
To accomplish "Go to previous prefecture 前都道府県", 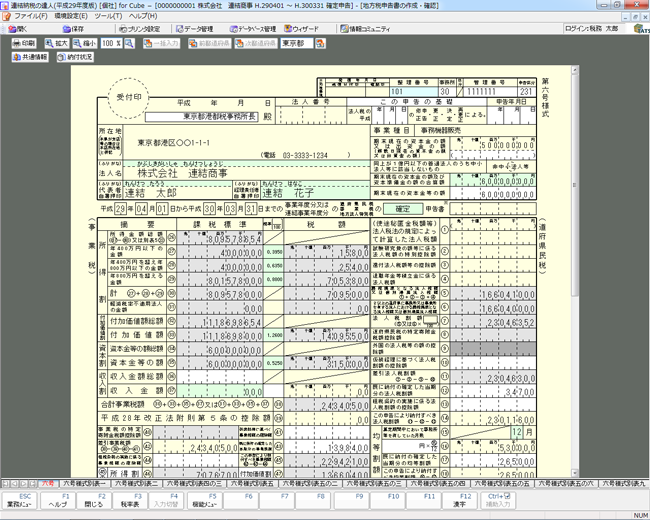I will 210,43.
